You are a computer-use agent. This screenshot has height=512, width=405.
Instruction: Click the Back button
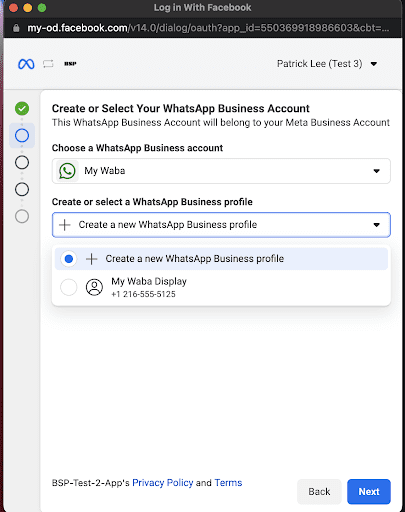(319, 492)
